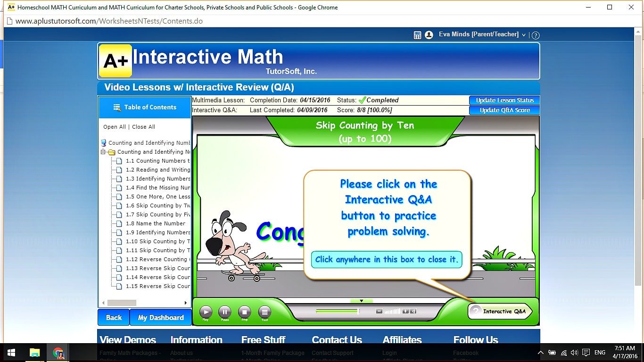Click the left arrow of the tree scrollbar
The image size is (644, 362).
104,303
